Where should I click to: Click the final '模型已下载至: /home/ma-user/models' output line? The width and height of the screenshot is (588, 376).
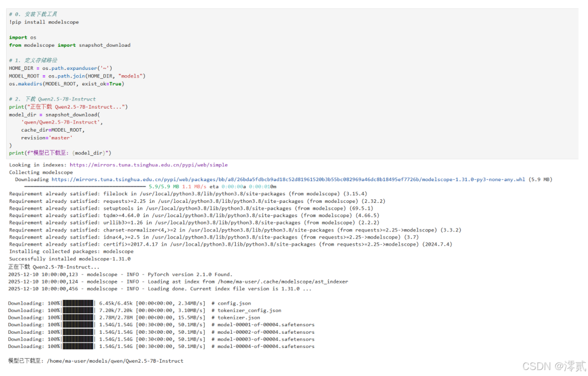pos(96,361)
